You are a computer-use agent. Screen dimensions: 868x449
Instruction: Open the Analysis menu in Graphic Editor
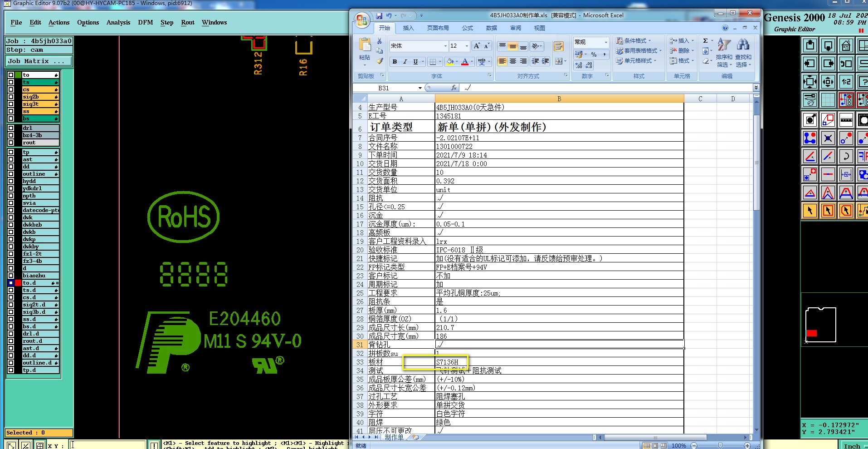pos(118,22)
